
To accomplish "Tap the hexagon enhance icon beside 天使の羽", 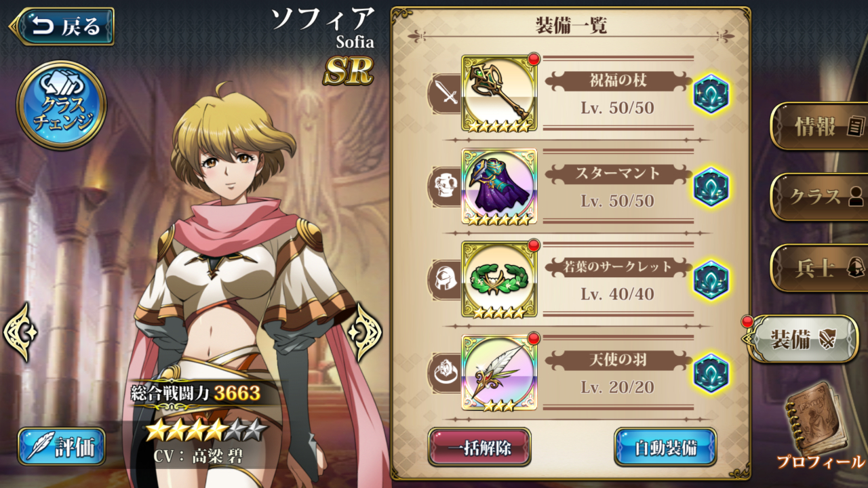I will pos(711,373).
